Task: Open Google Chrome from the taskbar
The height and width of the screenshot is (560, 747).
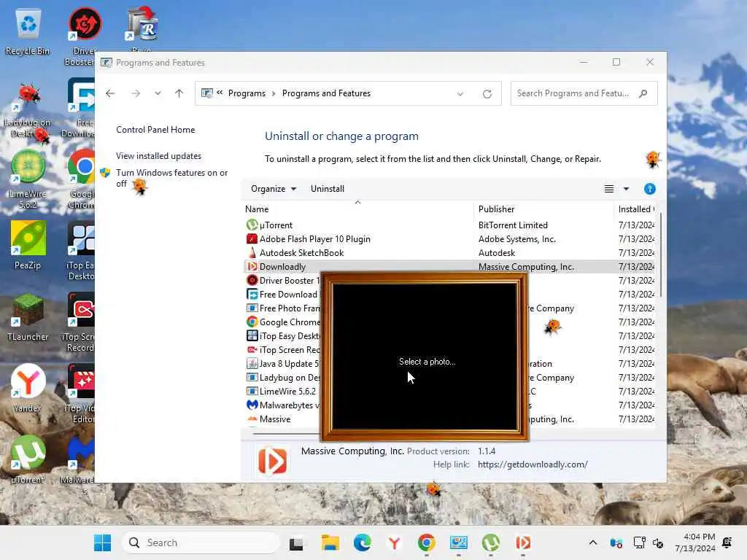Action: (426, 542)
